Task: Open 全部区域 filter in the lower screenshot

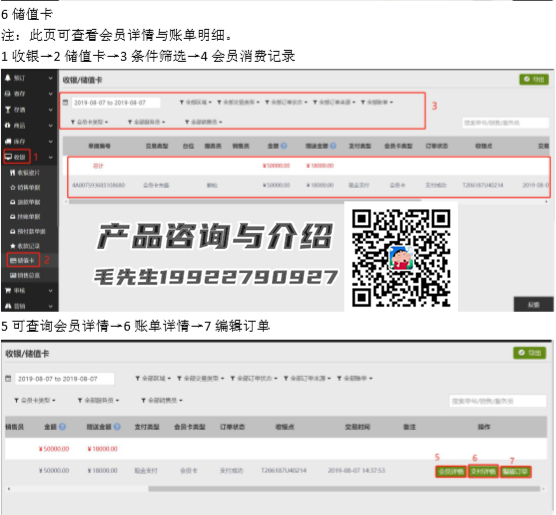Action: click(153, 378)
